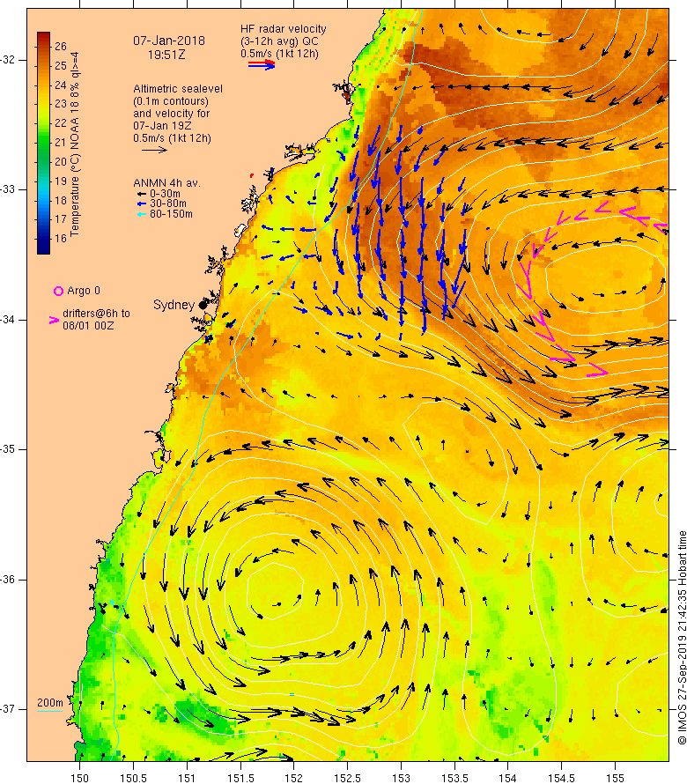Click the 0.5m/s (1kt 12h) HF radar scale text

pos(279,54)
